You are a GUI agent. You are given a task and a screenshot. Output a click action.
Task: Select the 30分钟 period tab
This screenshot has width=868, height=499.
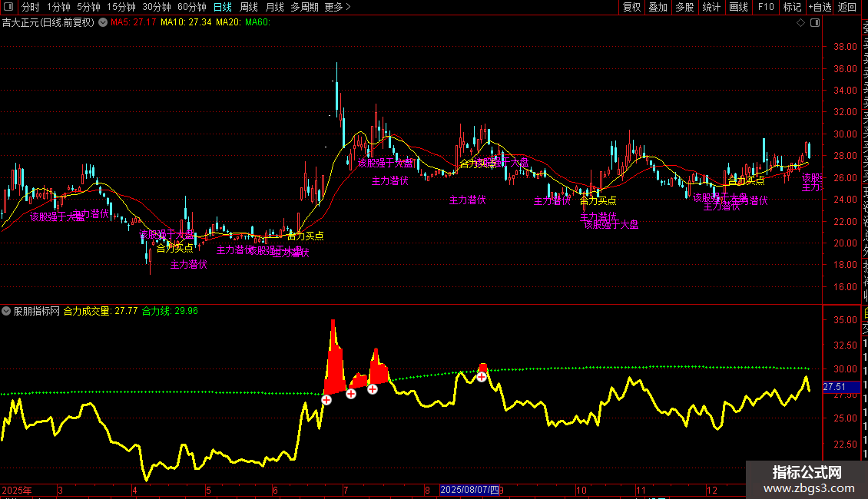pos(157,7)
